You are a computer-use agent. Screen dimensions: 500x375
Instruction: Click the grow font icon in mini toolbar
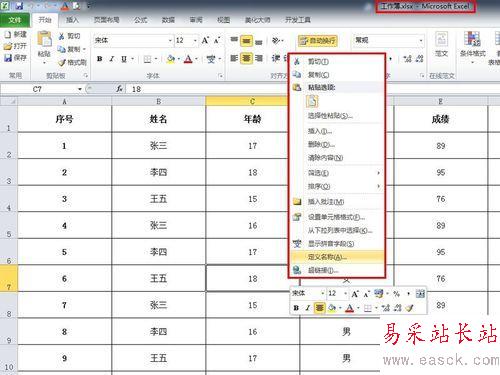click(355, 294)
